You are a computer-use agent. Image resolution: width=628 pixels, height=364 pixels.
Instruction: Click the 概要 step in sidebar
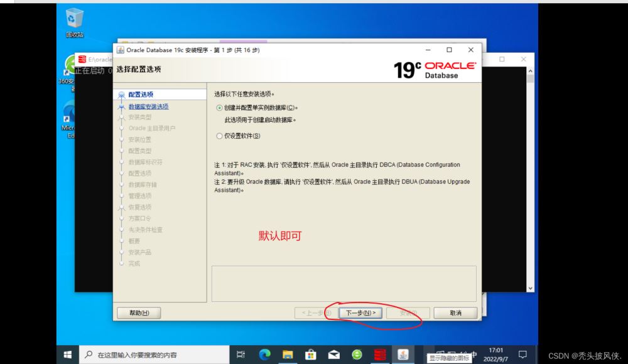coord(134,241)
